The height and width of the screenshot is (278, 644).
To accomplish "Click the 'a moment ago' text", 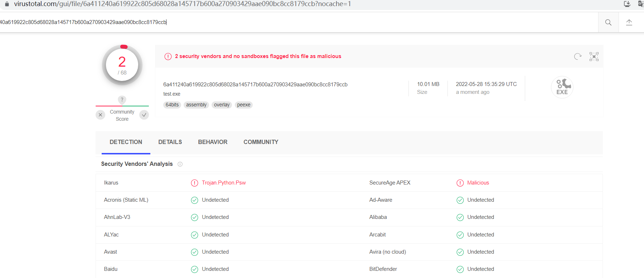I will [473, 92].
